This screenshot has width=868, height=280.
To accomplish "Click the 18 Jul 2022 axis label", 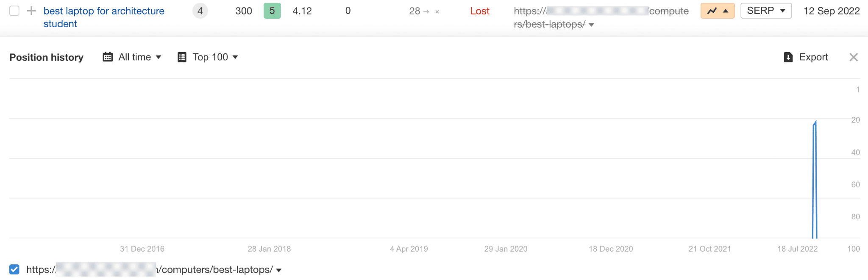I will 797,249.
